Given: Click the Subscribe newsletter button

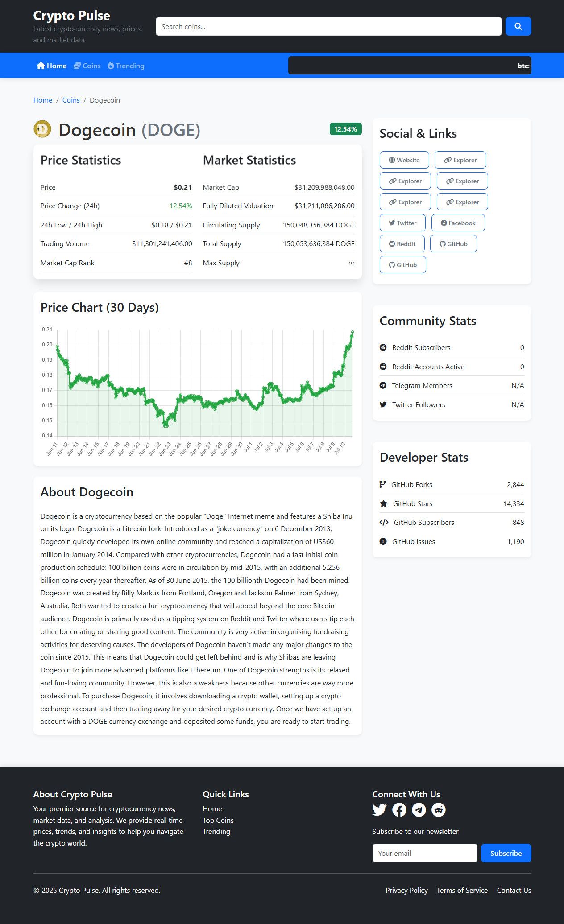Looking at the screenshot, I should [506, 853].
